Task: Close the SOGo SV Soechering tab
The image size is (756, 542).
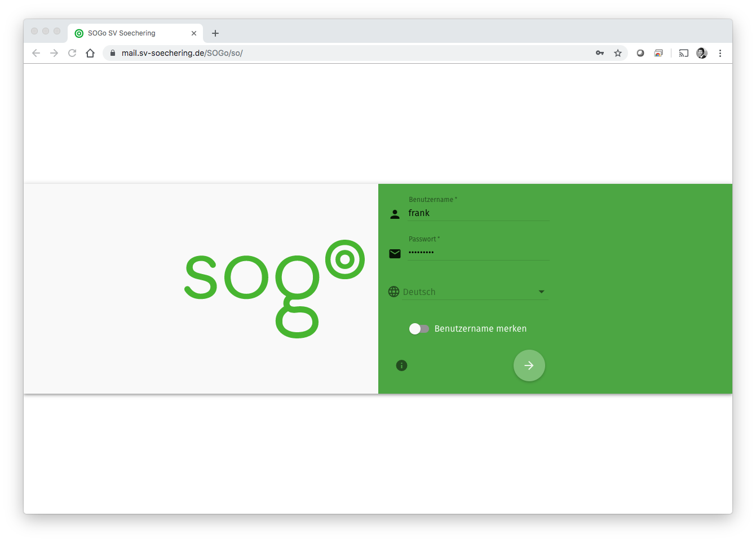Action: (194, 33)
